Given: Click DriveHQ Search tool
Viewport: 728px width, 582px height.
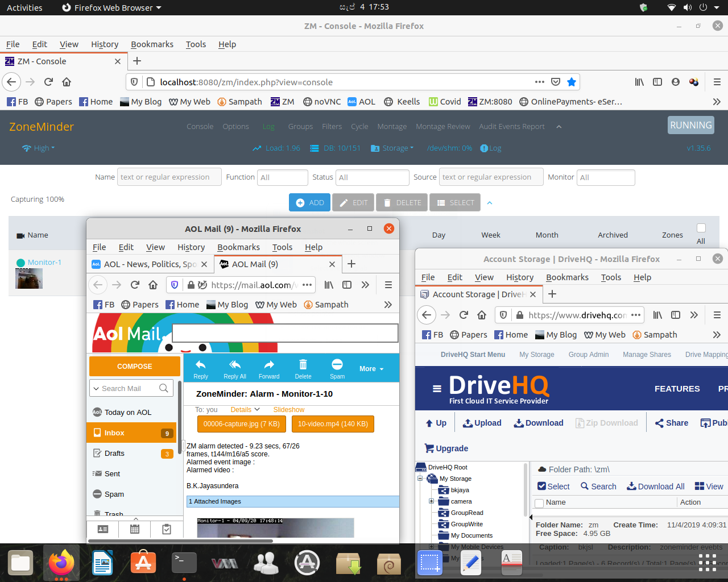Looking at the screenshot, I should point(598,487).
